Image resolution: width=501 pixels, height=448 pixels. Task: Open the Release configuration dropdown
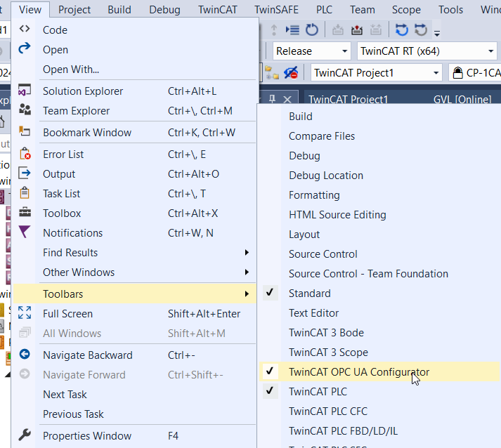tap(311, 51)
